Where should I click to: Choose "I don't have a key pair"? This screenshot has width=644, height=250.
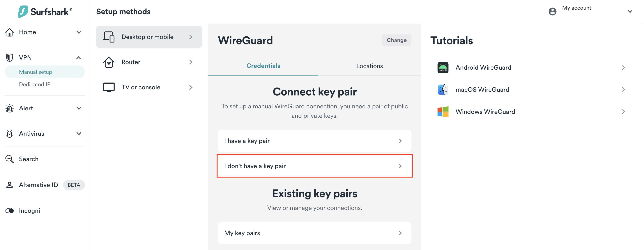pos(314,166)
